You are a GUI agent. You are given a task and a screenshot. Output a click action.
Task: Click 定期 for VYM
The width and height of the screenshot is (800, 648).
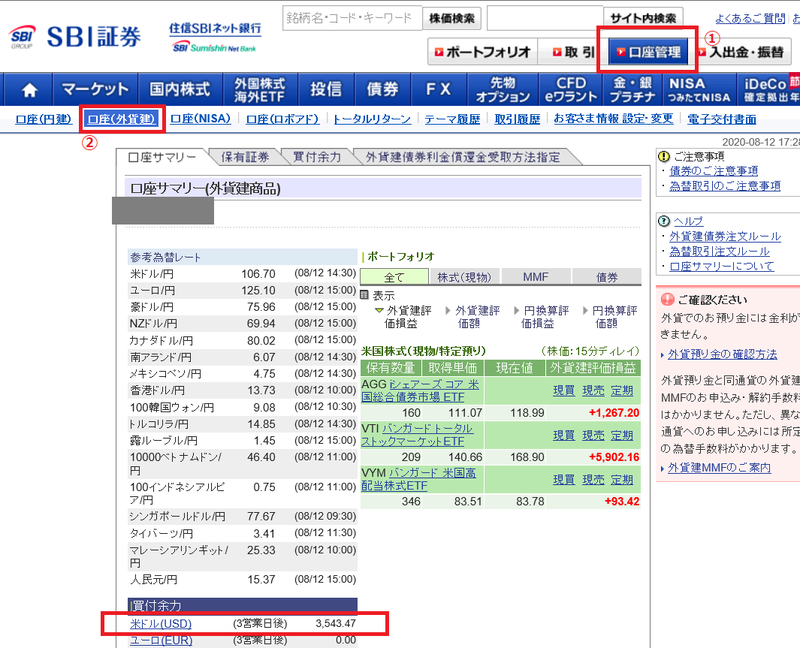622,480
